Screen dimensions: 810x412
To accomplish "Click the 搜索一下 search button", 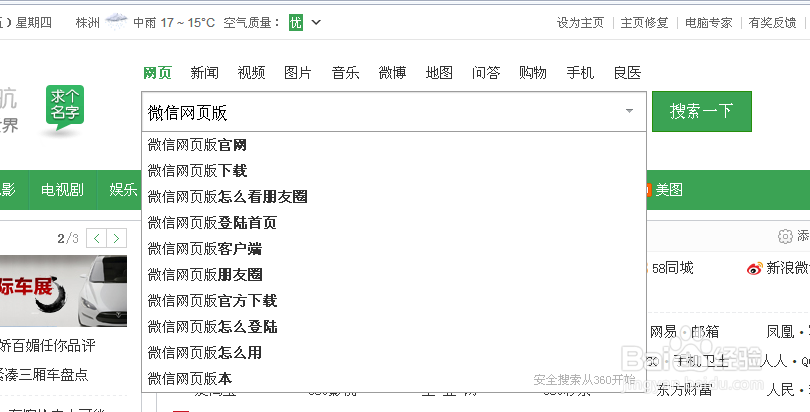I will click(702, 112).
